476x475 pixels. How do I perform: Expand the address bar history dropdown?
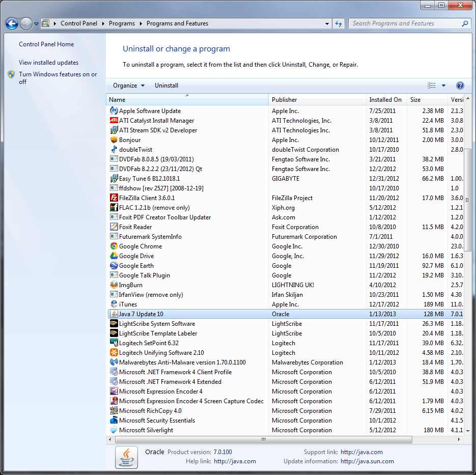click(327, 23)
